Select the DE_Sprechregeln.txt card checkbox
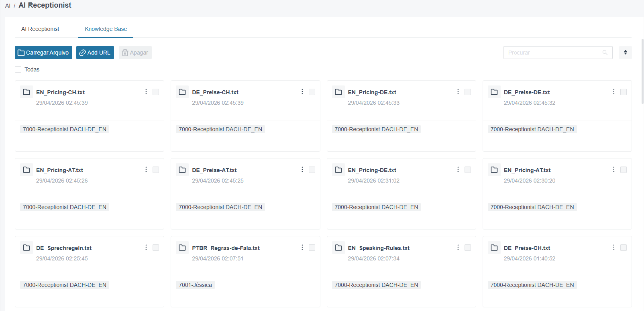The image size is (644, 311). click(x=156, y=248)
